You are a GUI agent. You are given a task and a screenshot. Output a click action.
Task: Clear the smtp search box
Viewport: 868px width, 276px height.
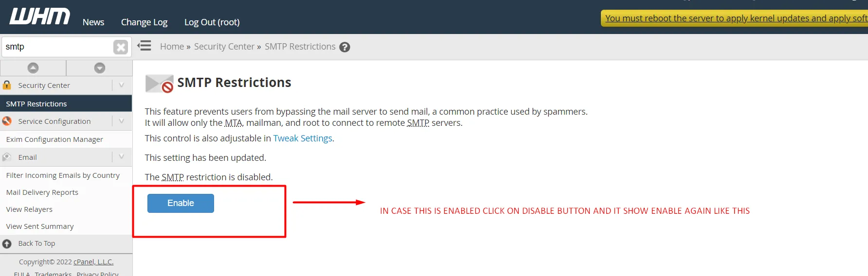(120, 47)
